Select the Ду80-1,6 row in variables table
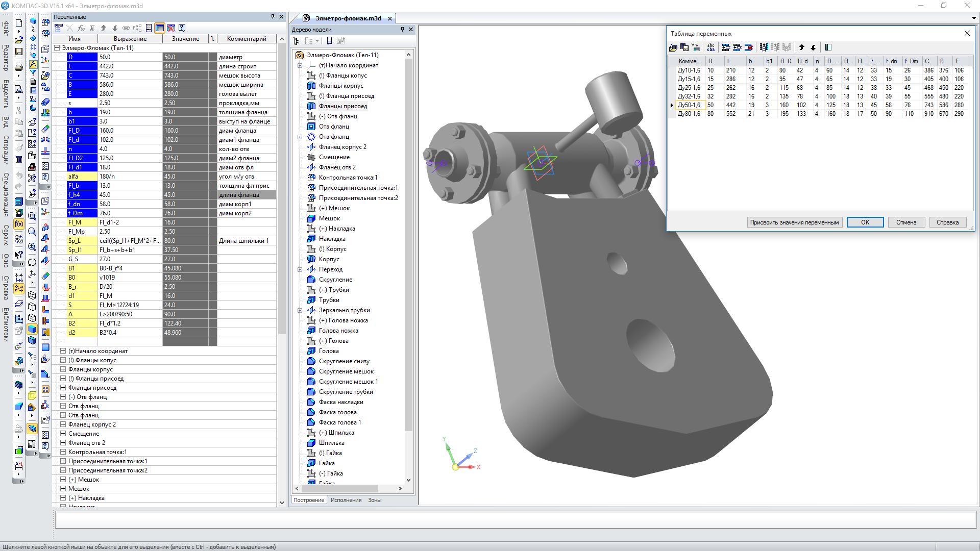Screen dimensions: 980x551 pos(689,114)
